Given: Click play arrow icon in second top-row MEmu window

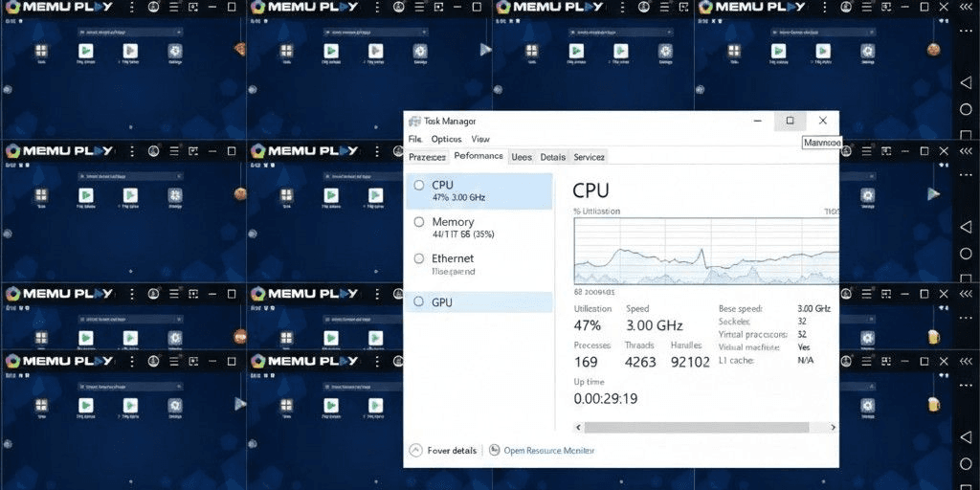Looking at the screenshot, I should 485,50.
